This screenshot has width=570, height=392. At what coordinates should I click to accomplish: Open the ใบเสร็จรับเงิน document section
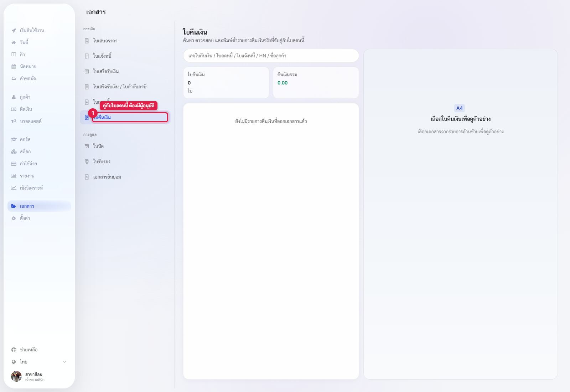tap(125, 72)
